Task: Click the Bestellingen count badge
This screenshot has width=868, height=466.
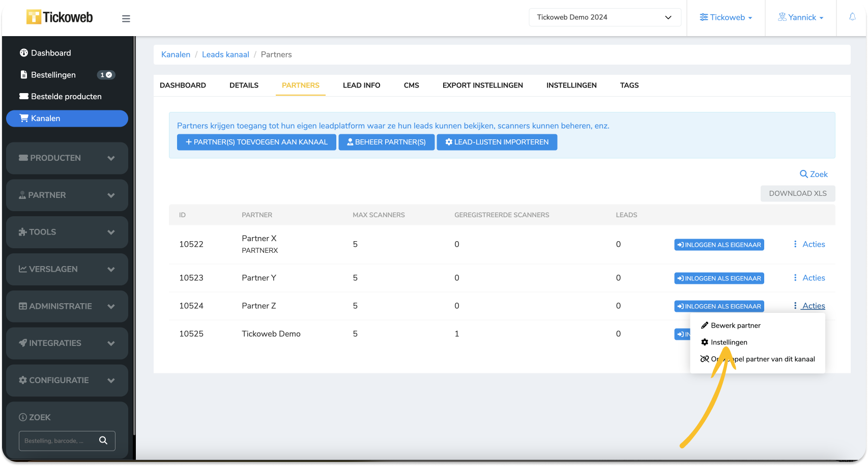Action: coord(106,75)
